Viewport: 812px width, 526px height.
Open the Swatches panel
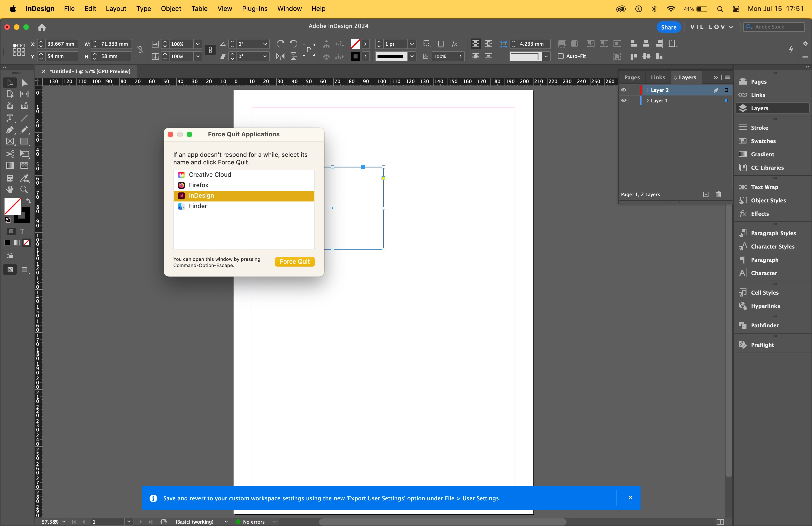[763, 141]
